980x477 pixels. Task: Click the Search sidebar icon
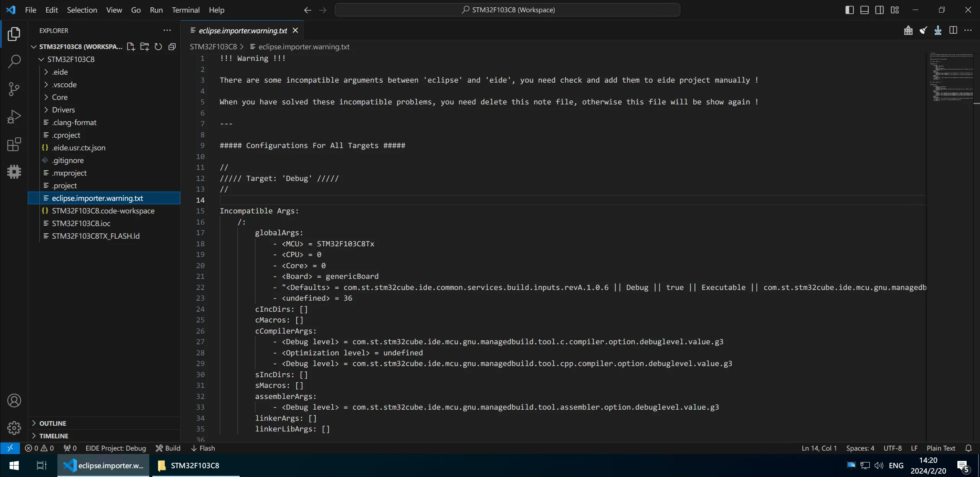click(14, 60)
